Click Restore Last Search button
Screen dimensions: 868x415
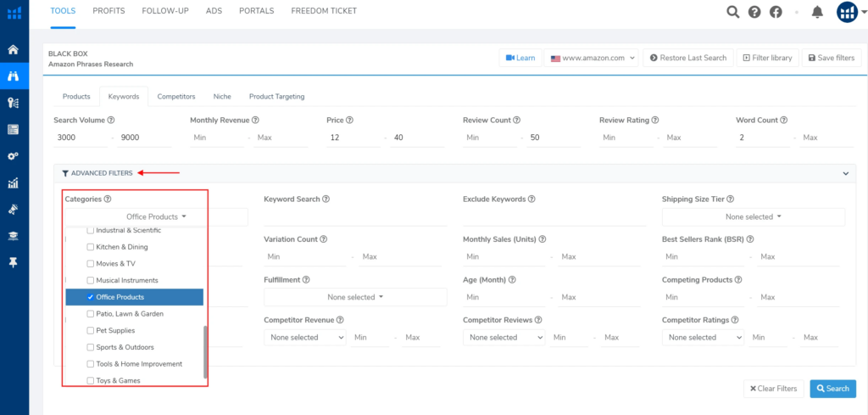(x=688, y=58)
